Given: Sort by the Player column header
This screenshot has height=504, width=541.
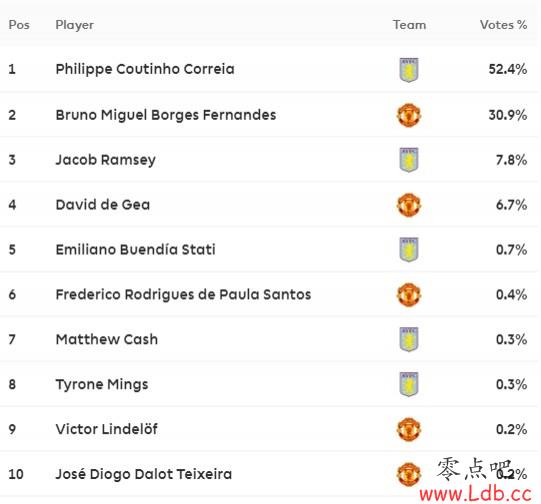Looking at the screenshot, I should click(x=75, y=25).
